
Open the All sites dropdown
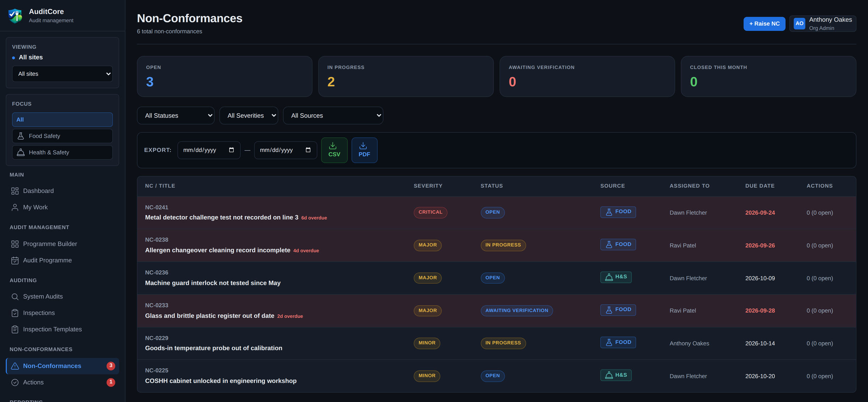62,74
